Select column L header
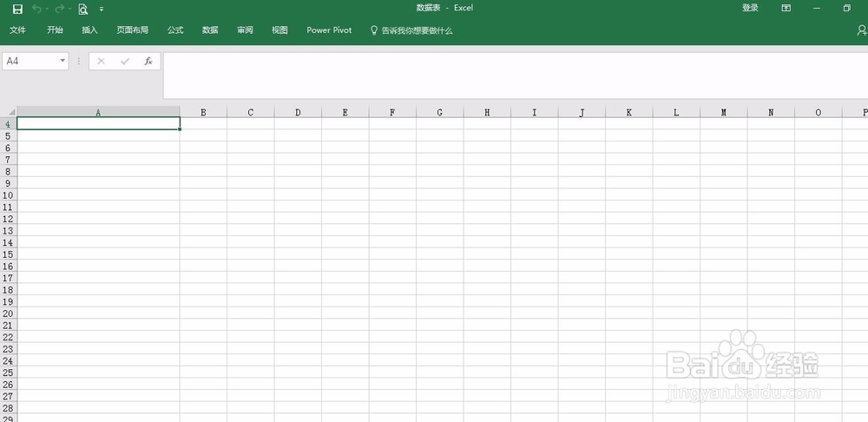Viewport: 868px width, 422px height. pyautogui.click(x=676, y=112)
